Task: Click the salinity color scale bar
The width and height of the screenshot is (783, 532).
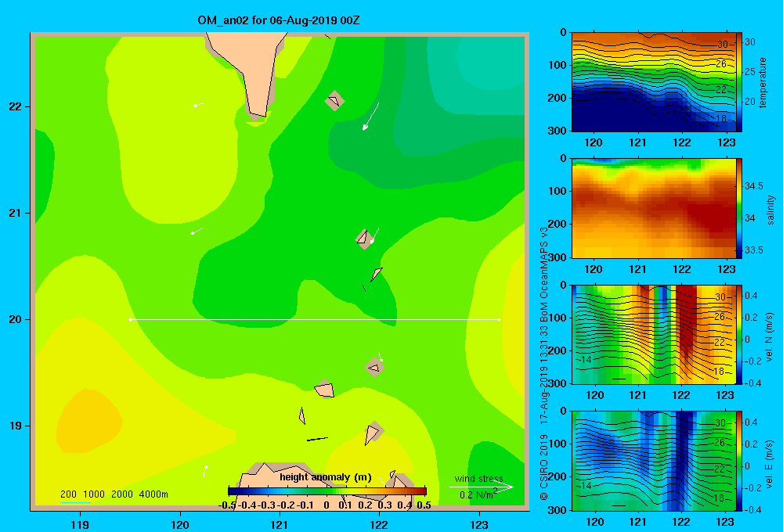Action: pos(739,208)
